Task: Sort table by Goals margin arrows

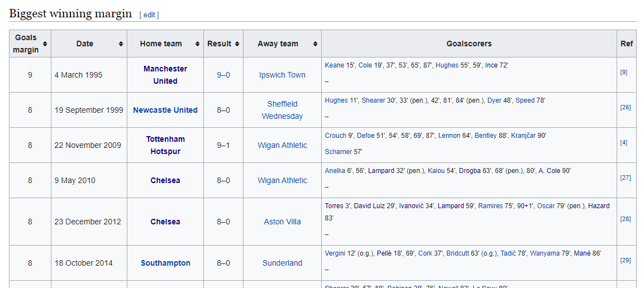Action: [x=45, y=44]
